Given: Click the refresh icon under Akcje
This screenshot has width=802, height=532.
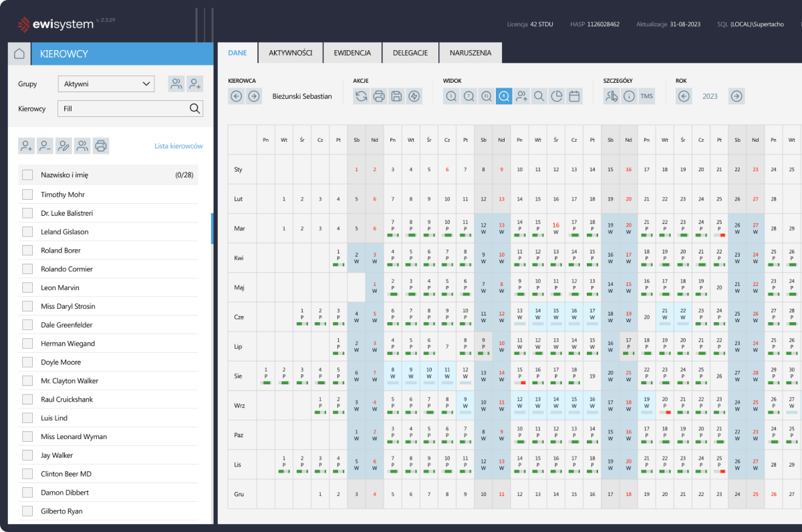Looking at the screenshot, I should pyautogui.click(x=362, y=96).
